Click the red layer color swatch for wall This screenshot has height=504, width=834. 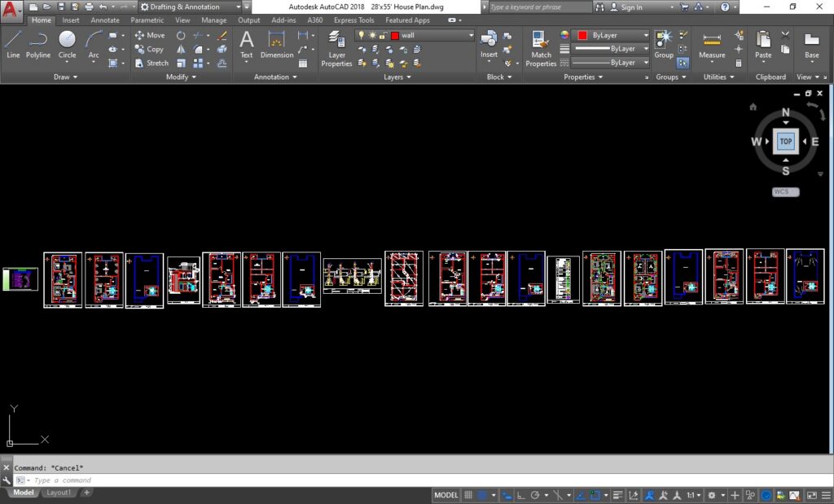pyautogui.click(x=395, y=36)
